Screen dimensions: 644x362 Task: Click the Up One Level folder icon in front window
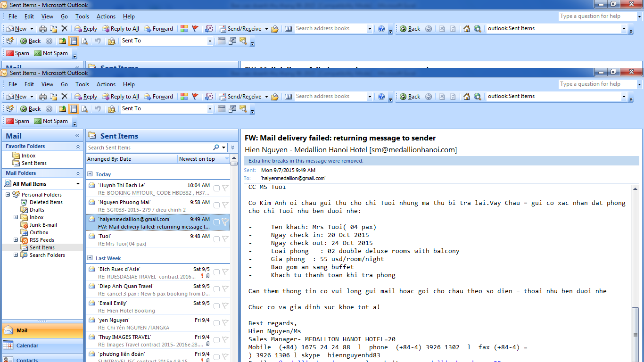pos(63,109)
